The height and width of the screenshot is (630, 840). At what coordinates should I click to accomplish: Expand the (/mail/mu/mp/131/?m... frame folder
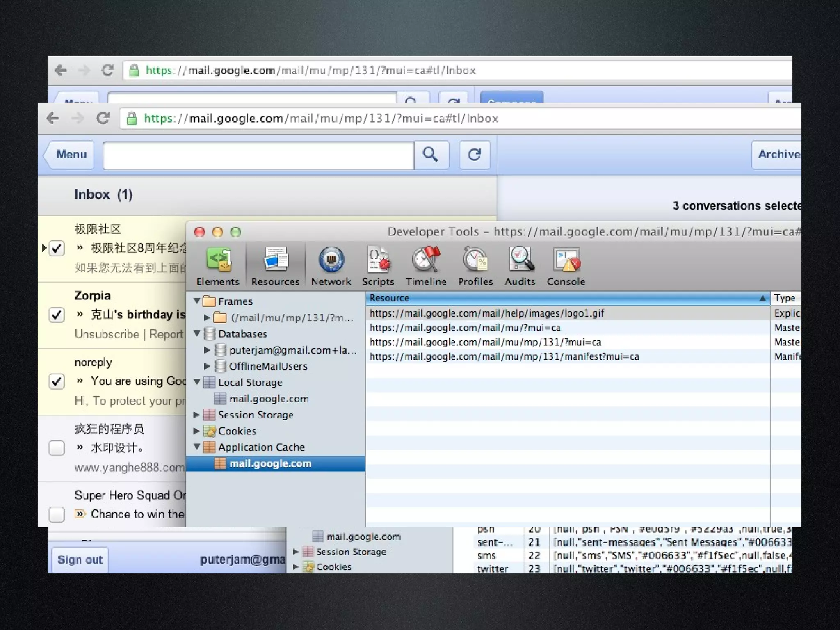point(207,317)
